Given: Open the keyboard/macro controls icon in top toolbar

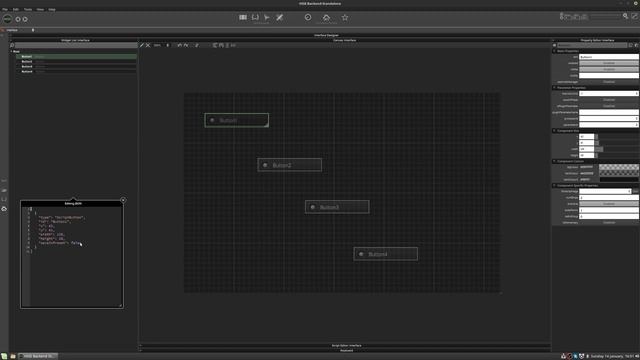Looking at the screenshot, I should pyautogui.click(x=243, y=17).
